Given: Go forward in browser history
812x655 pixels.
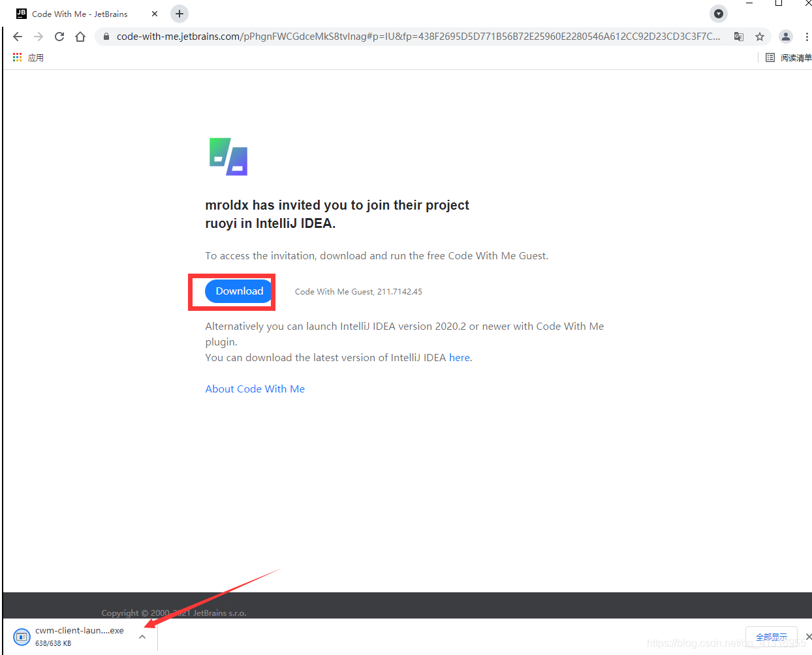Looking at the screenshot, I should (x=39, y=37).
